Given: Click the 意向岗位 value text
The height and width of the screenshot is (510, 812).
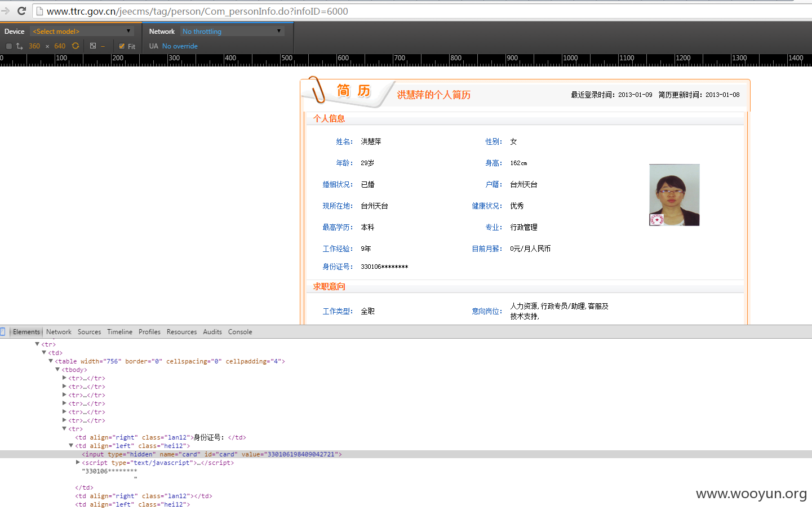Looking at the screenshot, I should click(x=559, y=311).
